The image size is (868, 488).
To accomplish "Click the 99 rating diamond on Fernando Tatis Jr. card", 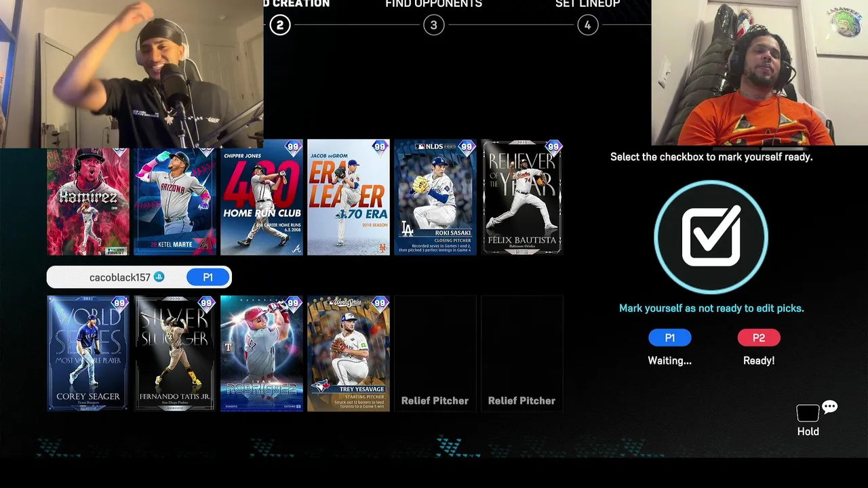I will tap(206, 303).
